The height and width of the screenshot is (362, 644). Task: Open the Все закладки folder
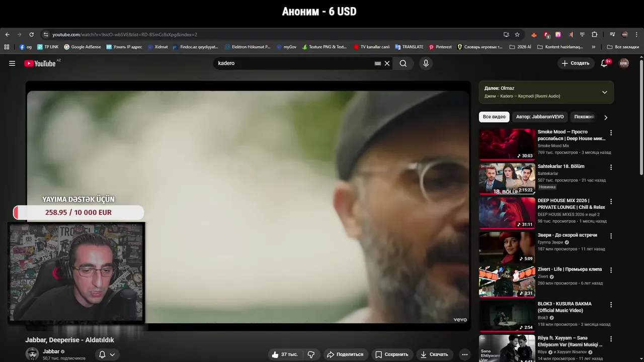623,47
